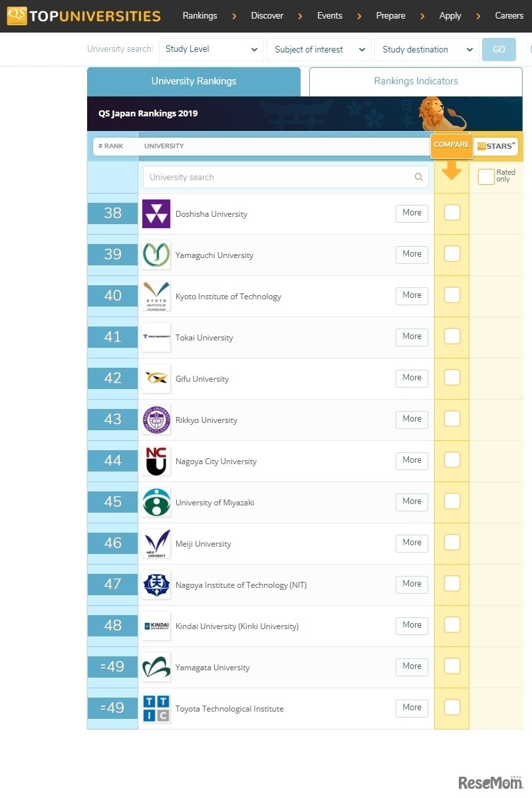Open Nagoya City University logo

(x=156, y=461)
